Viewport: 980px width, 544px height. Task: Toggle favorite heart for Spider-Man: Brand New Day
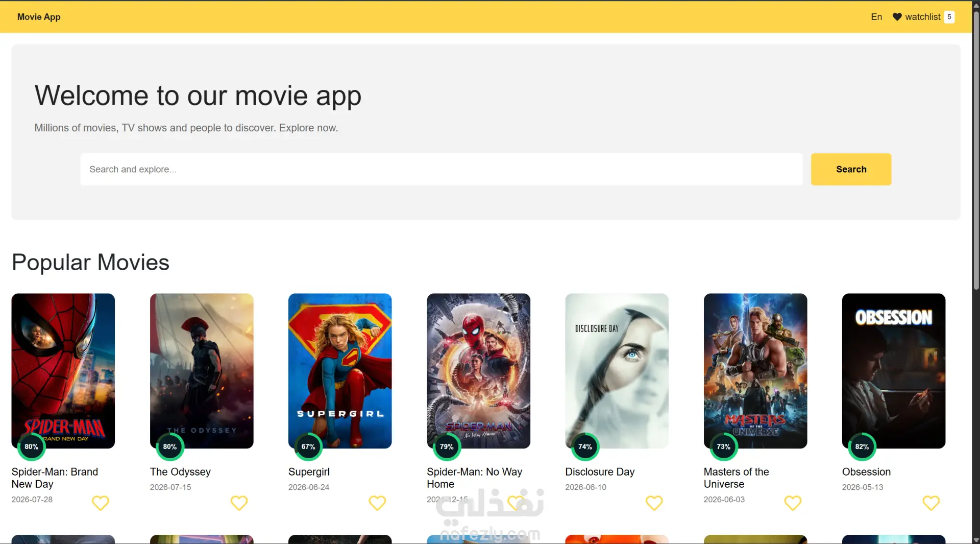pyautogui.click(x=101, y=503)
